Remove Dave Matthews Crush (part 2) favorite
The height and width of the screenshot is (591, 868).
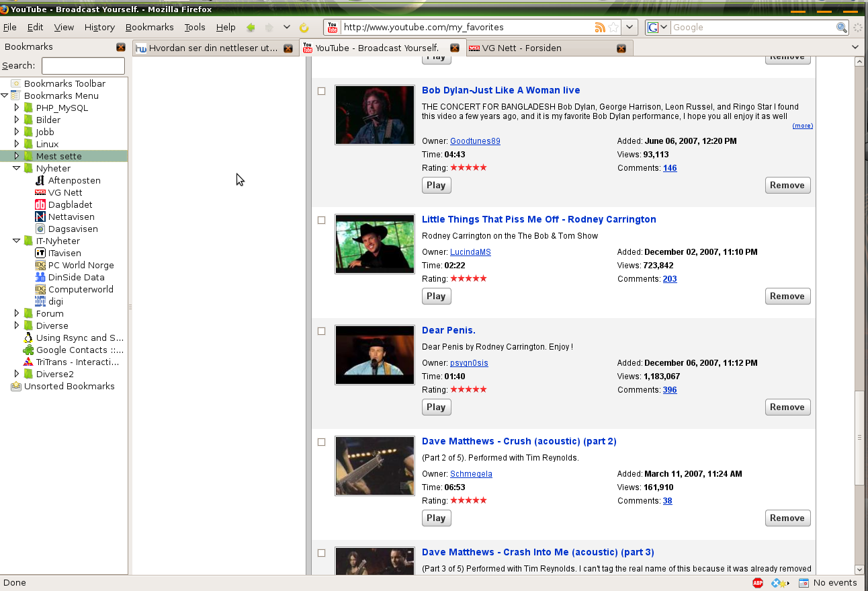click(x=787, y=518)
